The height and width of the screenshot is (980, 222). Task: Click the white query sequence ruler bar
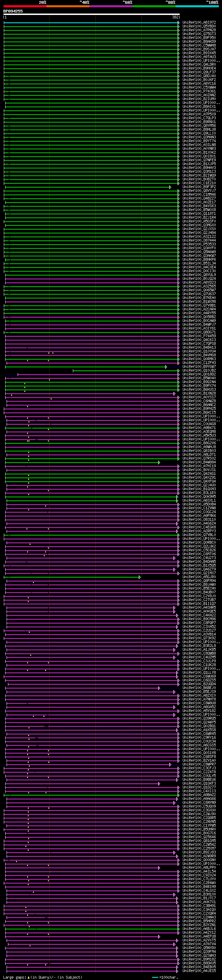tap(92, 15)
